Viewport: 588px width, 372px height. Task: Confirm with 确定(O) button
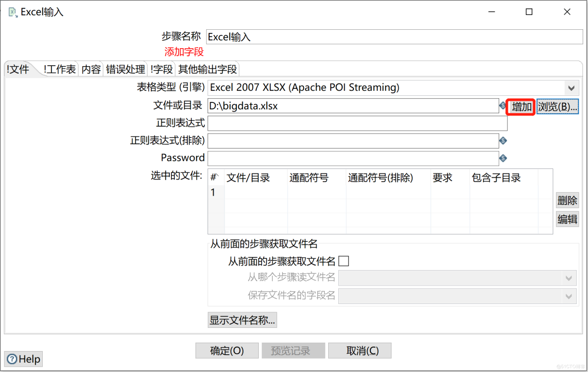(x=227, y=351)
